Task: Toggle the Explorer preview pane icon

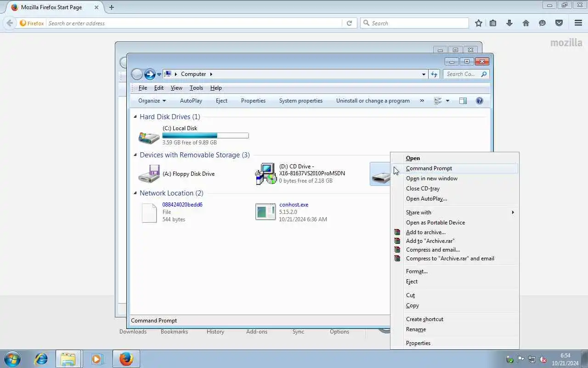Action: coord(463,101)
